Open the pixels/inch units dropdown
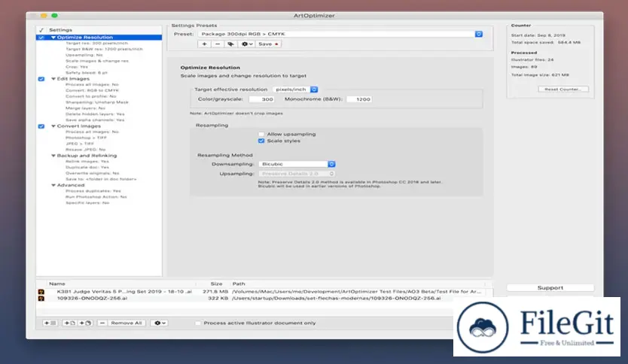 [295, 89]
